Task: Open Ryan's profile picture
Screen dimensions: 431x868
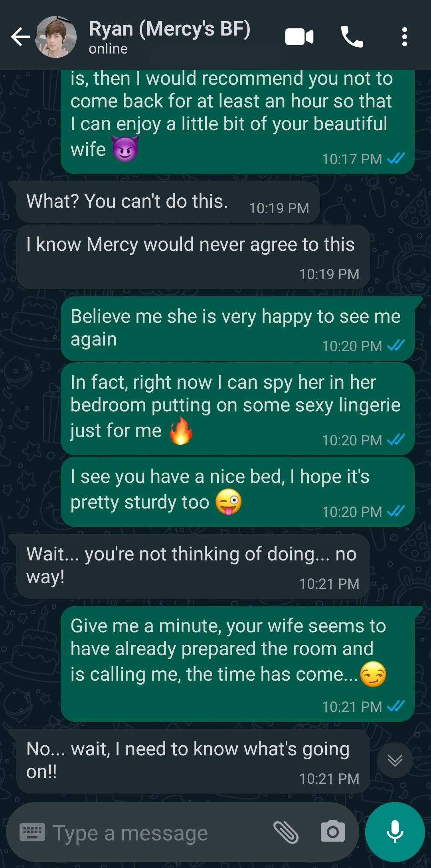Action: click(x=56, y=37)
